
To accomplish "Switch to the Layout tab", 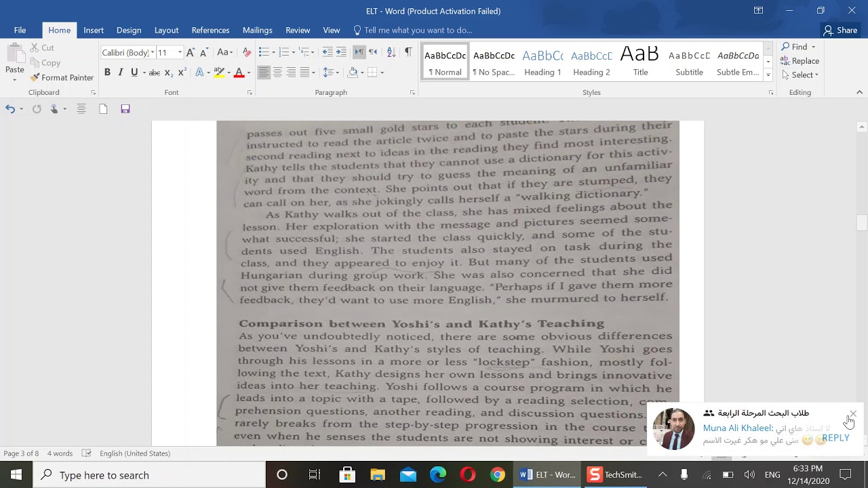I will click(x=166, y=30).
